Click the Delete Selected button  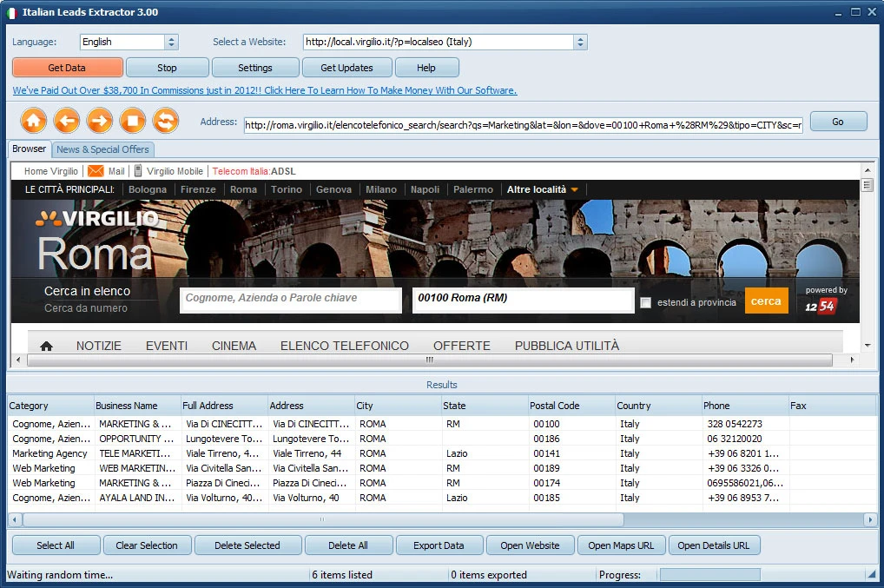tap(247, 545)
